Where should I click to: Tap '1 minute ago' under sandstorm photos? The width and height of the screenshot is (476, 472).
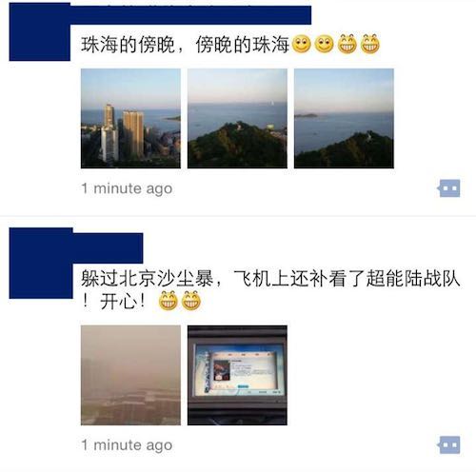127,444
